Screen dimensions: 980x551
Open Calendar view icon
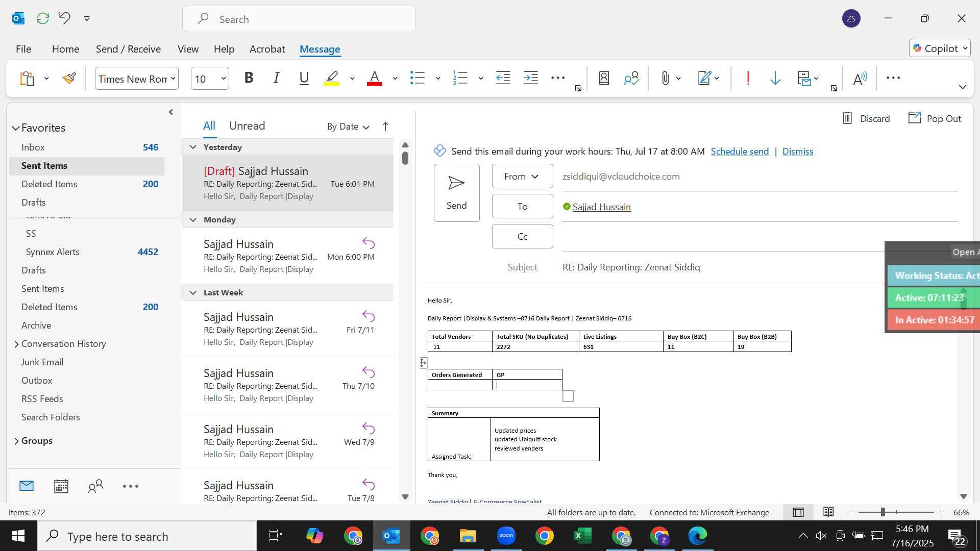point(61,486)
